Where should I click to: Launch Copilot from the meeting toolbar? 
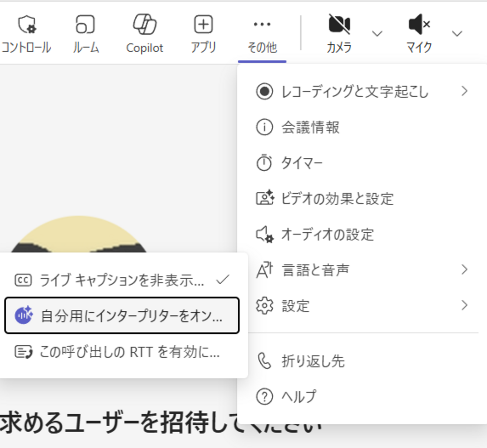point(145,25)
